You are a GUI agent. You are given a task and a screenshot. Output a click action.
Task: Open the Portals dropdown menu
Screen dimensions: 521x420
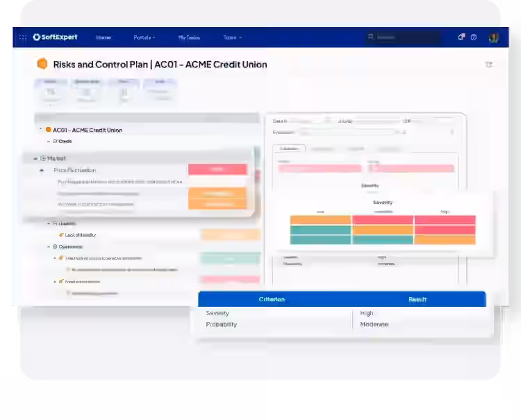coord(144,37)
